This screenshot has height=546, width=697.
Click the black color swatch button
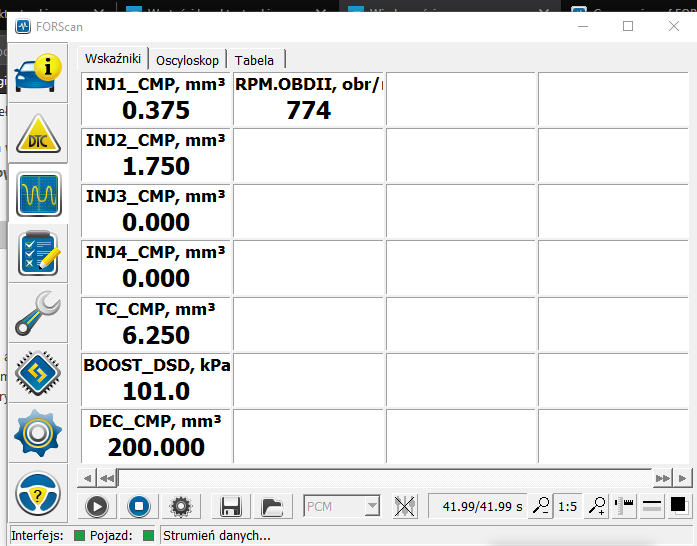(x=678, y=506)
